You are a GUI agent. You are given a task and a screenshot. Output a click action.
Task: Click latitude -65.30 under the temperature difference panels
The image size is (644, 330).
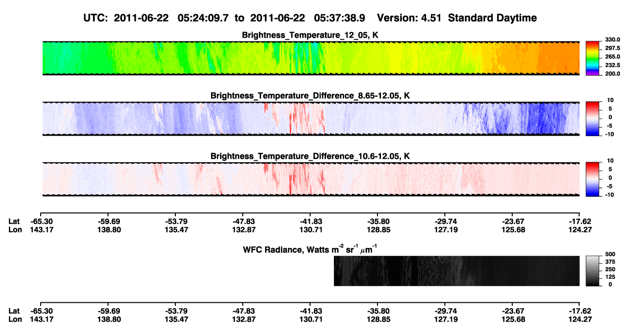[41, 222]
